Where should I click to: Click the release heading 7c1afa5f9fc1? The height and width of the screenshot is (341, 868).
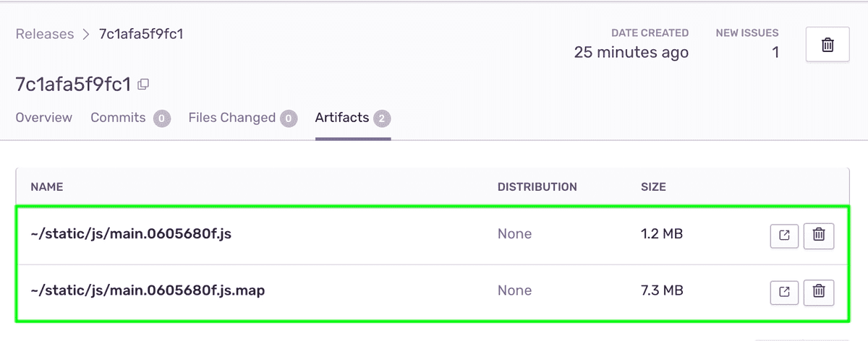point(73,85)
